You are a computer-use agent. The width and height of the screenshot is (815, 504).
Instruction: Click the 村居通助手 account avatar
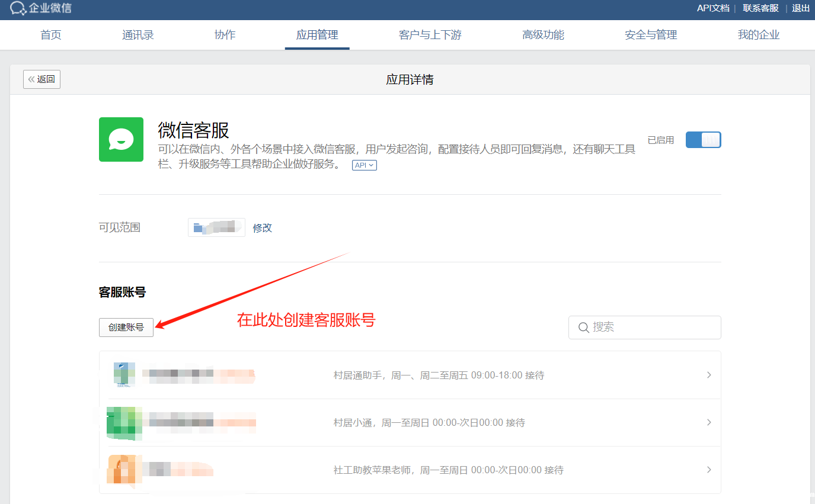pos(124,375)
